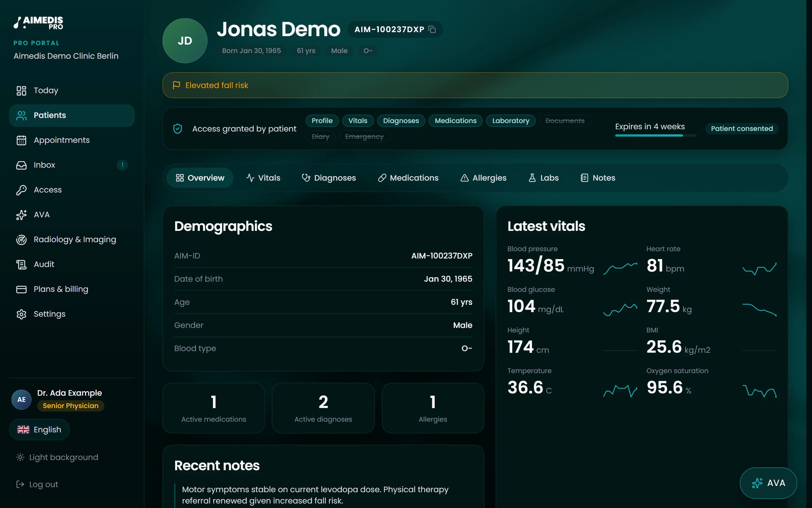Click the Expires in 4 weeks progress bar
Viewport: 812px width, 508px height.
(x=655, y=135)
